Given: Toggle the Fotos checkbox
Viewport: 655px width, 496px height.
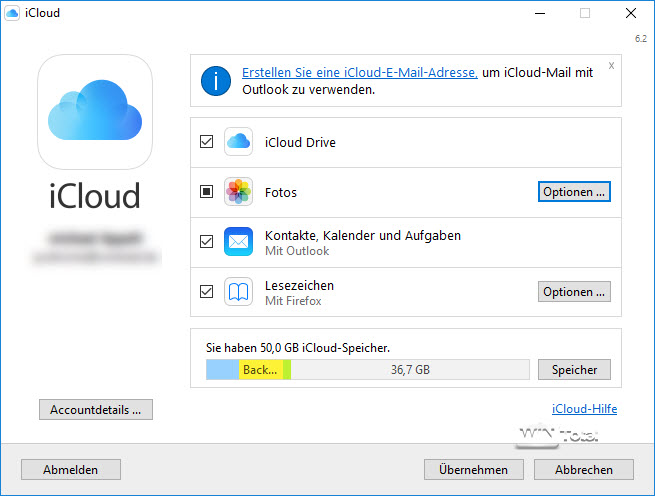Looking at the screenshot, I should [206, 191].
